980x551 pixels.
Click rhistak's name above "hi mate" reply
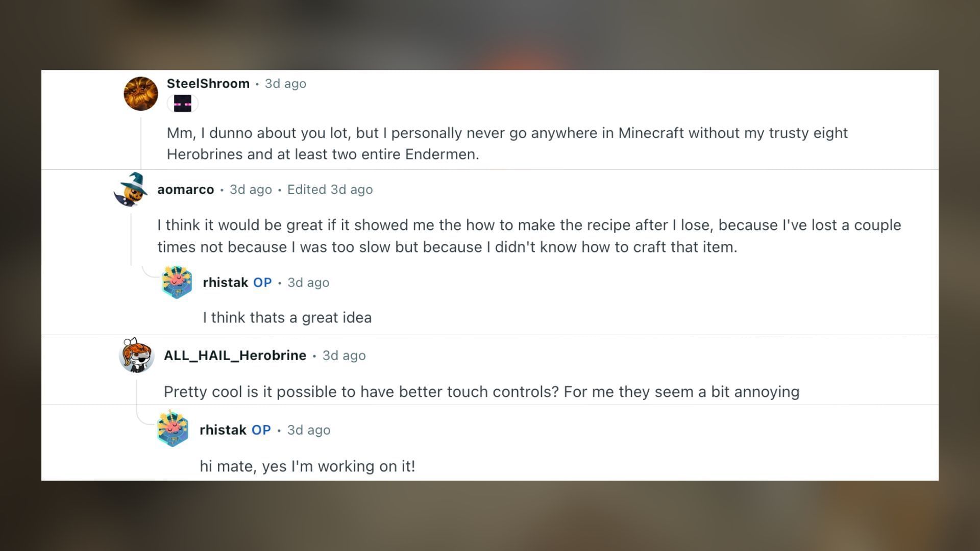point(223,430)
